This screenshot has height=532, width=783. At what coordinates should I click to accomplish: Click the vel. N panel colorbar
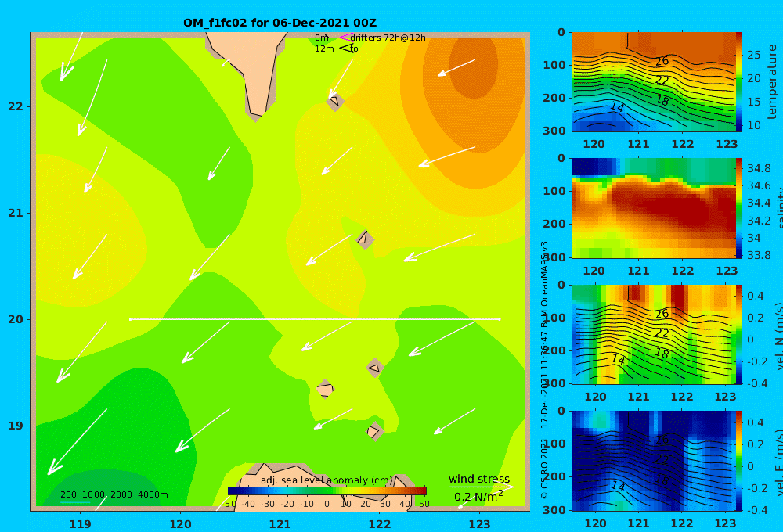738,334
